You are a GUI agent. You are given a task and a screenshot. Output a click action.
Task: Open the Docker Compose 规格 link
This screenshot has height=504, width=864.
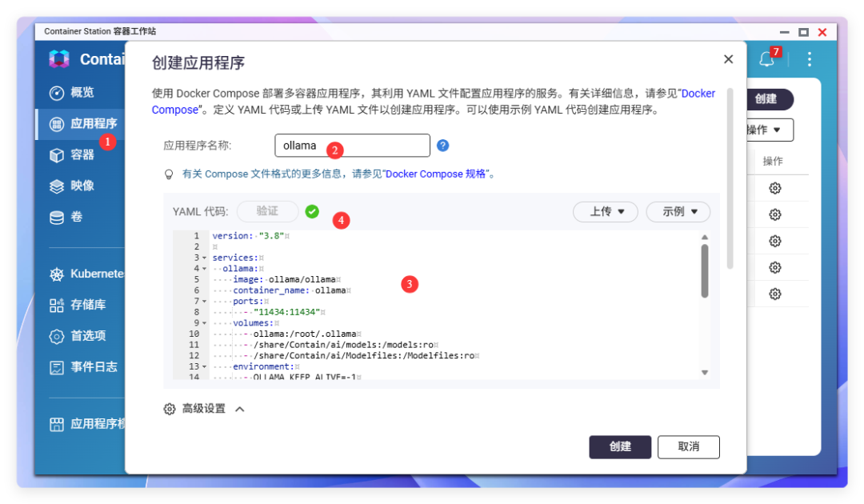click(x=435, y=174)
